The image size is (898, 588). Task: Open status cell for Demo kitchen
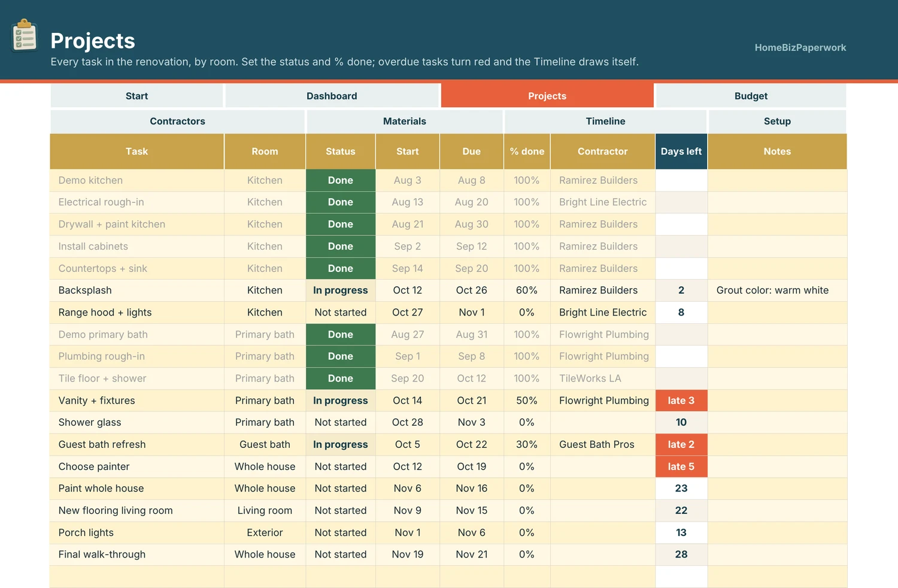click(341, 180)
